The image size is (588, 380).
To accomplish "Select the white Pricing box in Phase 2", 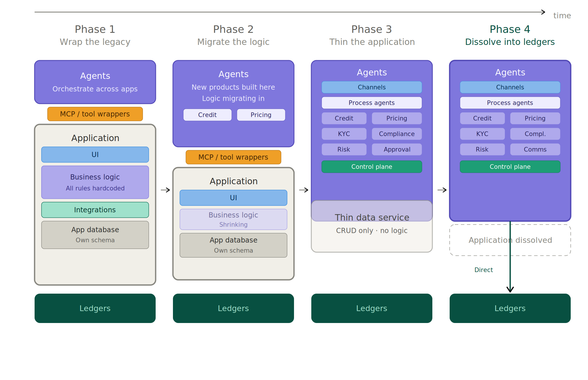I will point(261,115).
